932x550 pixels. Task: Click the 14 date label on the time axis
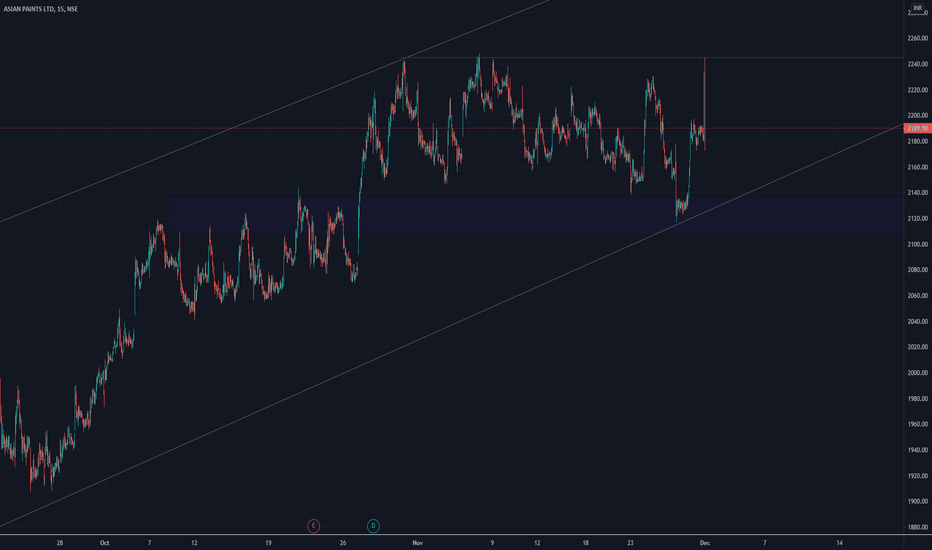839,543
